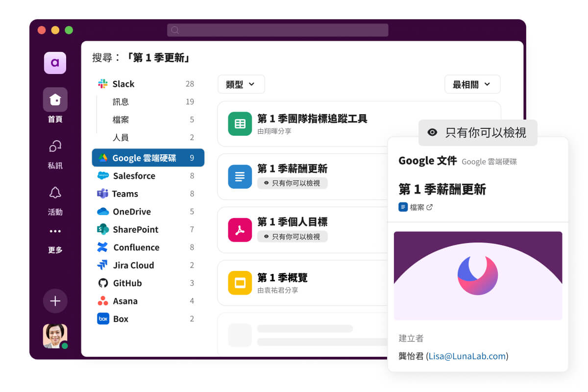This screenshot has width=588, height=392.
Task: Click 只有你可以檢視 badge under 第 1 季個人目標
Action: 293,236
